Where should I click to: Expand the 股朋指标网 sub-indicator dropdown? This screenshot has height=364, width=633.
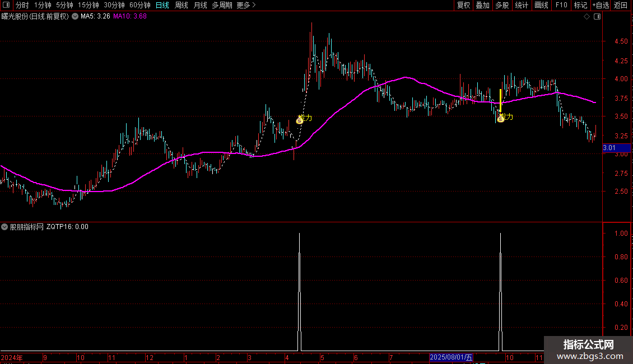[4, 227]
